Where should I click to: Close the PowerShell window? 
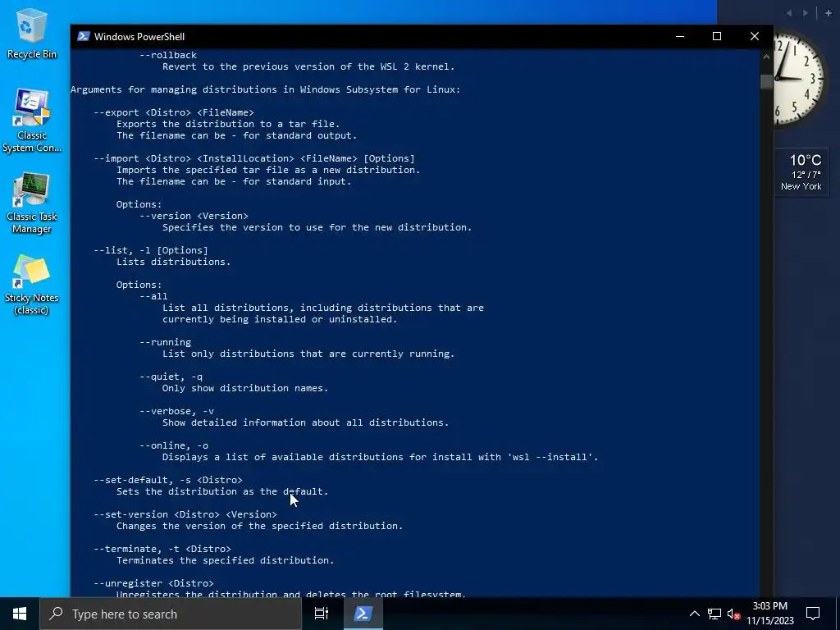click(755, 36)
